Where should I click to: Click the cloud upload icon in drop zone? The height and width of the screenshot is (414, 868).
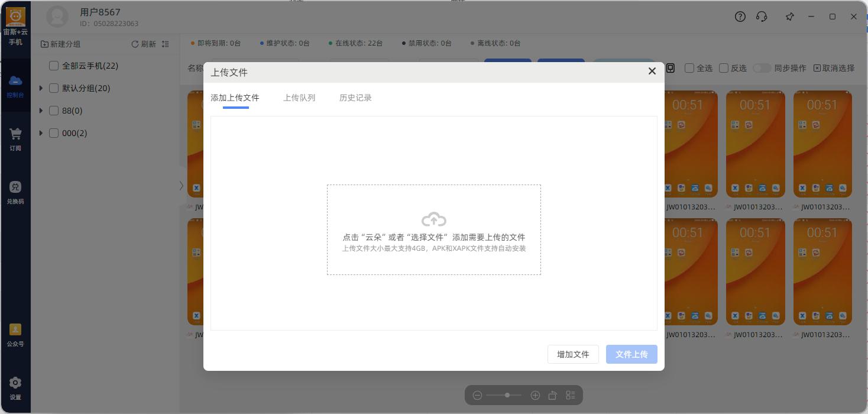[x=434, y=219]
